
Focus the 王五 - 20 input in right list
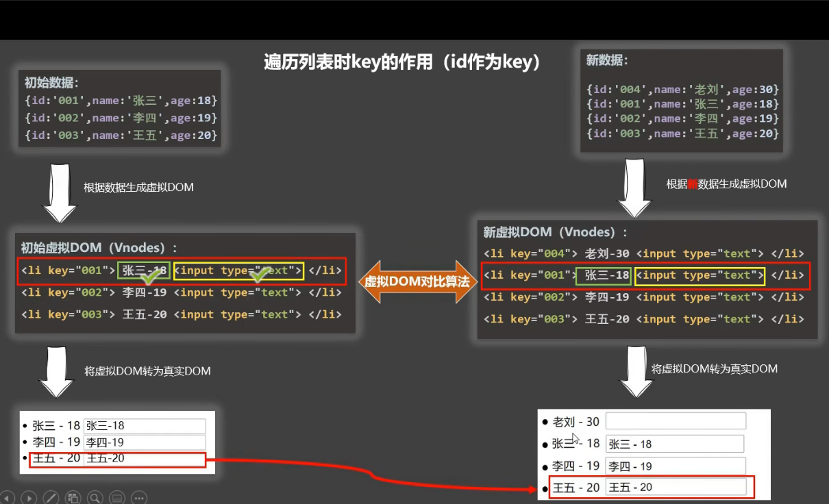point(676,488)
